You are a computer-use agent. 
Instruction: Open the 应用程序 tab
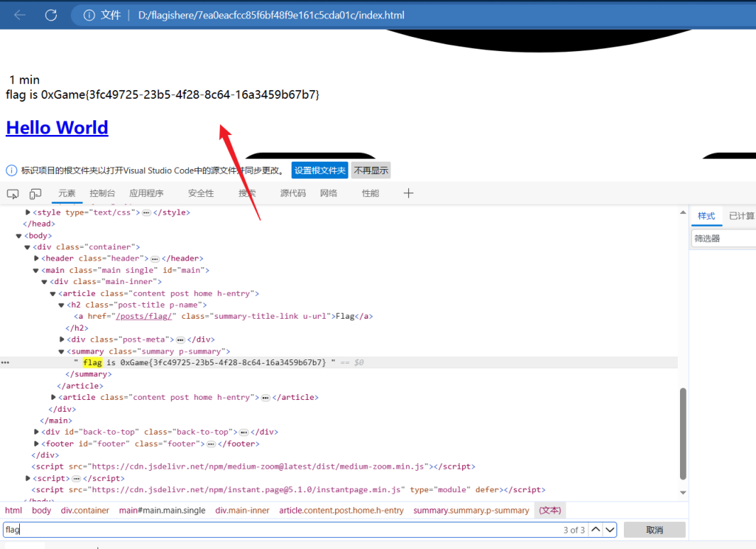coord(147,193)
